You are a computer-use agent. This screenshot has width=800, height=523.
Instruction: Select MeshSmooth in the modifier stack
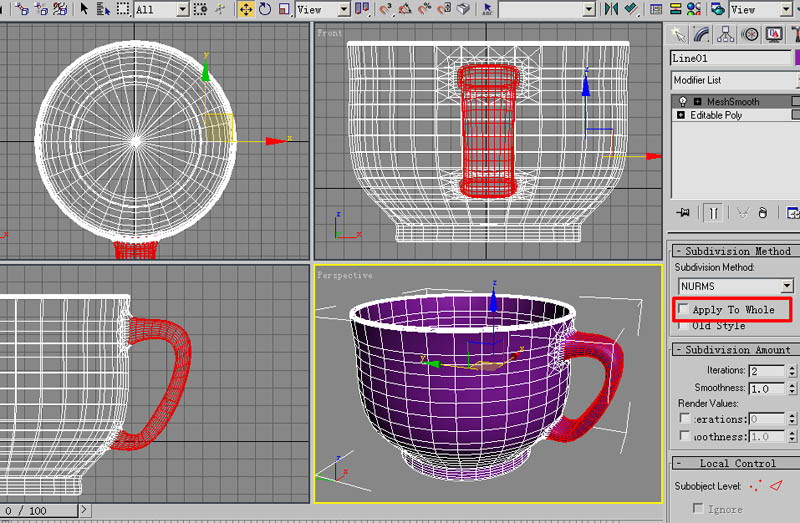click(733, 102)
